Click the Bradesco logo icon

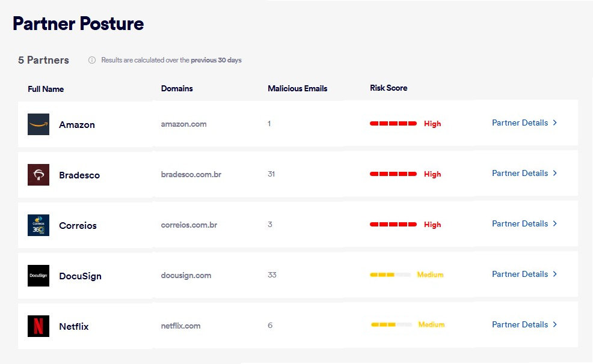[38, 175]
